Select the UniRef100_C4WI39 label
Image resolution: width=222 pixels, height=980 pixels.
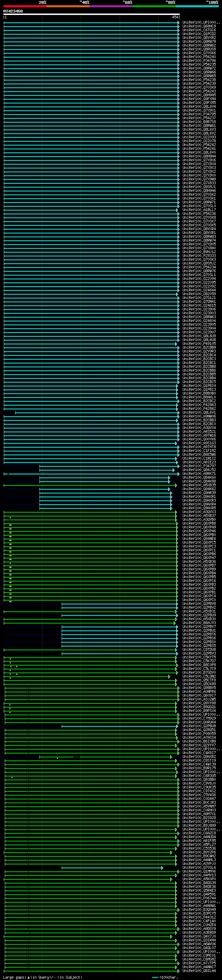point(199,764)
